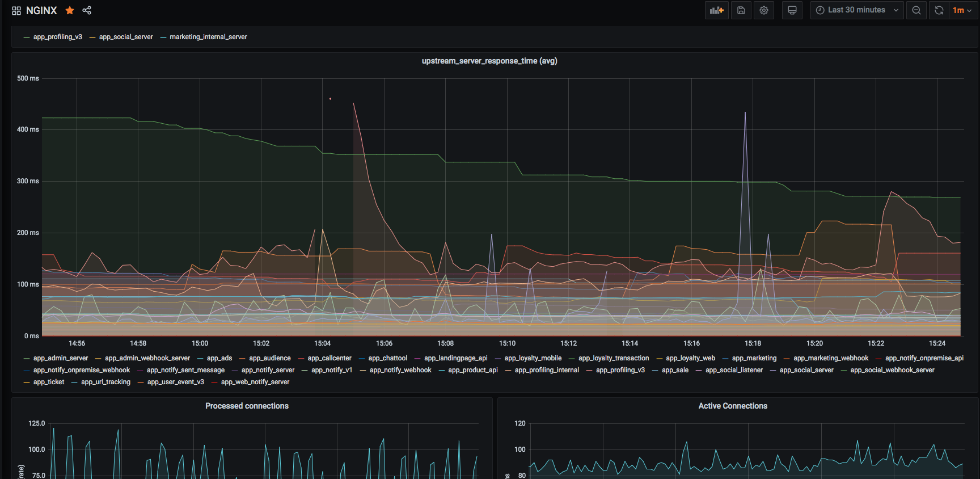Unstar the NGINX dashboard
980x479 pixels.
pyautogui.click(x=70, y=10)
